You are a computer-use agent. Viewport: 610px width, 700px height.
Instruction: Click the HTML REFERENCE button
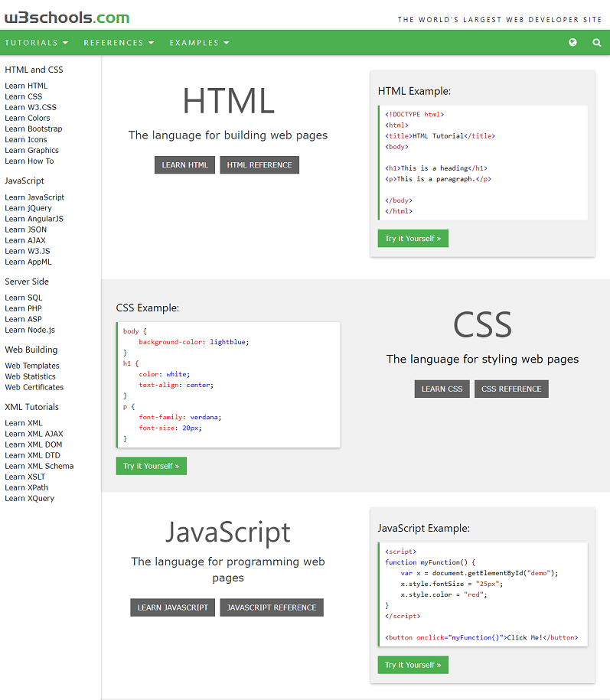[x=259, y=164]
